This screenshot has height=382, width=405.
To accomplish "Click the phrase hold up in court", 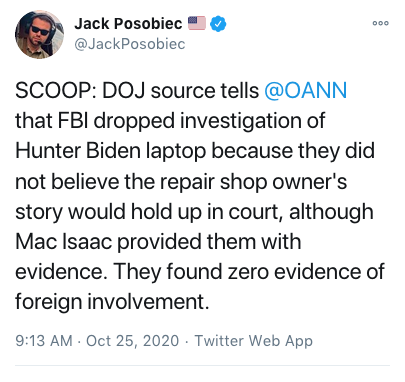I will pos(207,212).
